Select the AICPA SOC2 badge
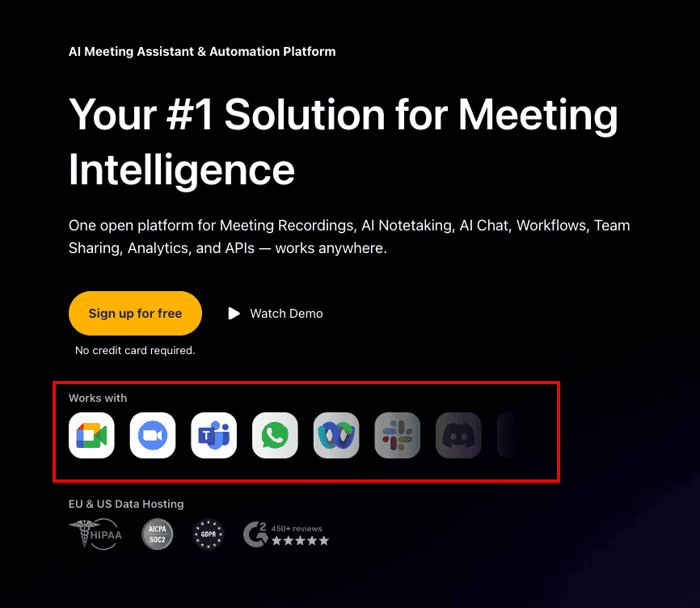 tap(157, 534)
